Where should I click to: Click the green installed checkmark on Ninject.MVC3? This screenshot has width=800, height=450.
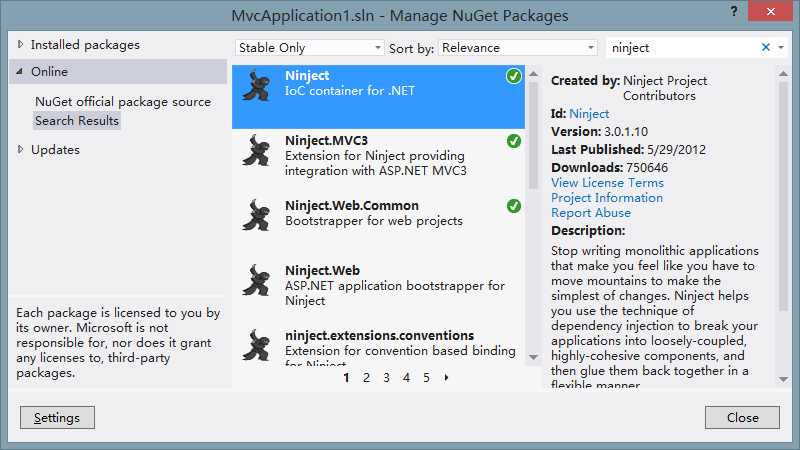point(514,141)
